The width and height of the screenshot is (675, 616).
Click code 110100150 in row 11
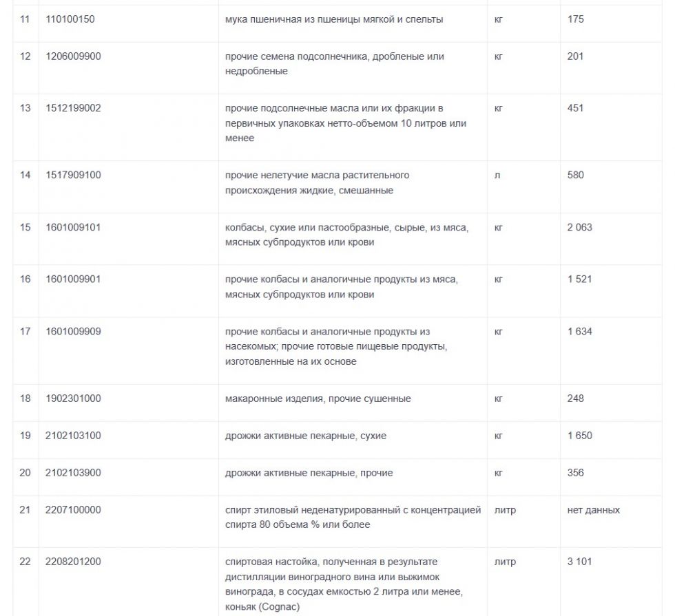pyautogui.click(x=70, y=19)
